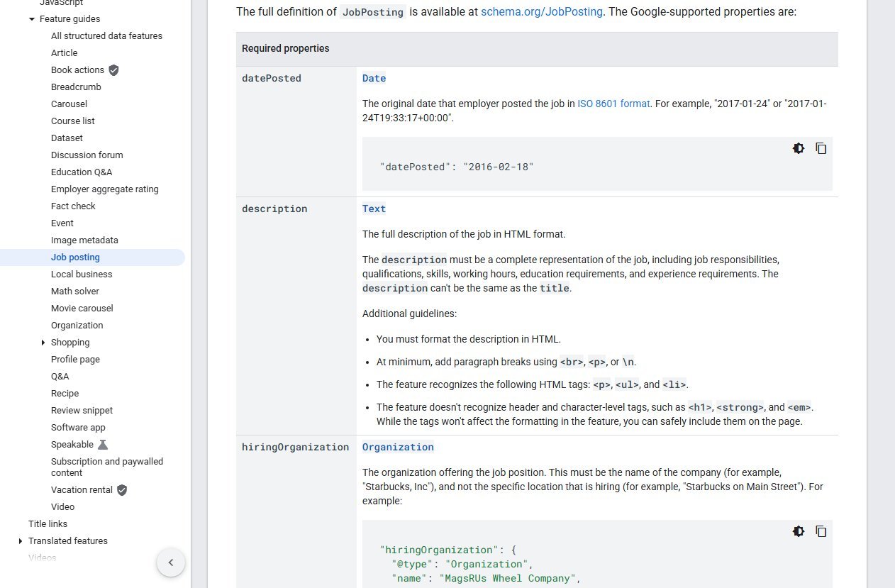Follow the schema.org/JobPosting link

click(542, 12)
